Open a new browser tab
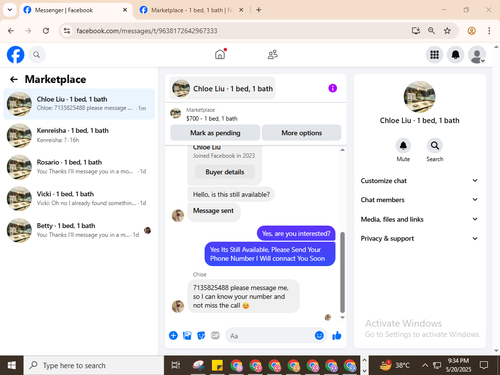 coord(259,10)
